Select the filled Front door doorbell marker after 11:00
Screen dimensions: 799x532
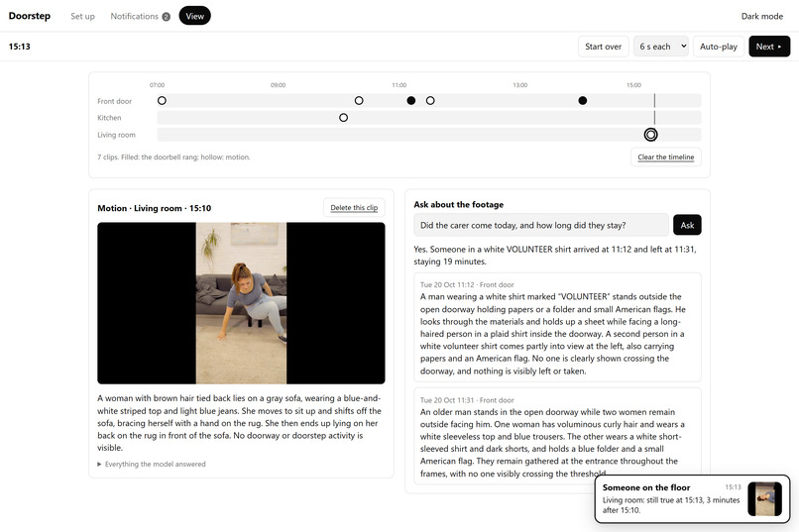click(x=411, y=101)
